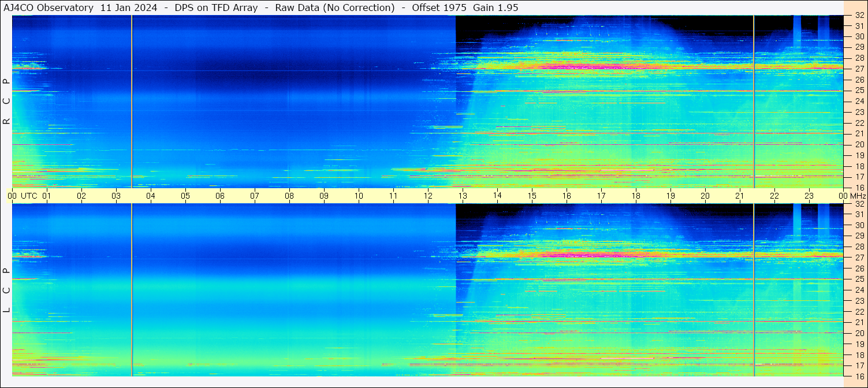Screen dimensions: 868x388
Task: Click the 32 MHz label atop RCP scale
Action: [x=859, y=16]
